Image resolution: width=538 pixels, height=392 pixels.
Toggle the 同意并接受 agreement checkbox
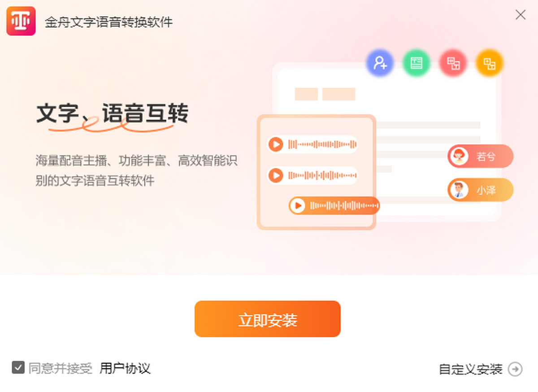pos(18,368)
